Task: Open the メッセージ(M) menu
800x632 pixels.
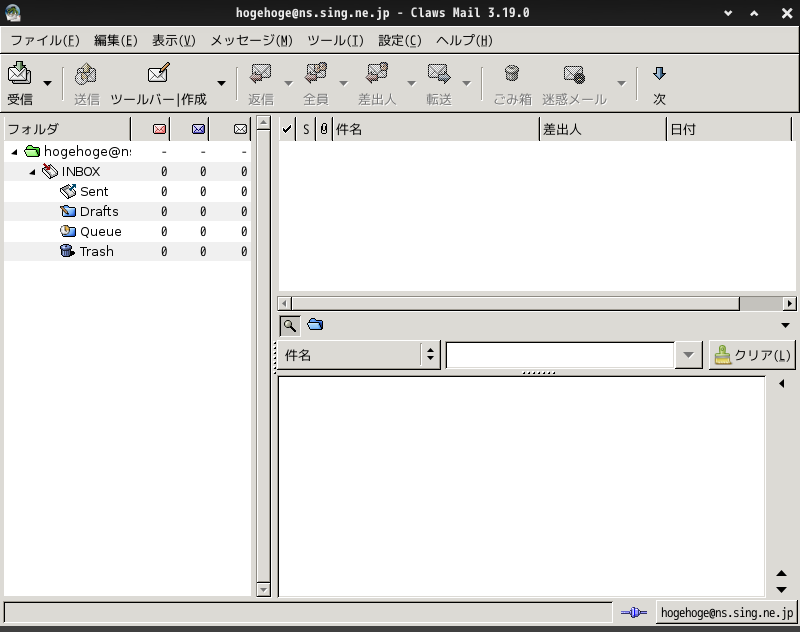Action: 252,40
